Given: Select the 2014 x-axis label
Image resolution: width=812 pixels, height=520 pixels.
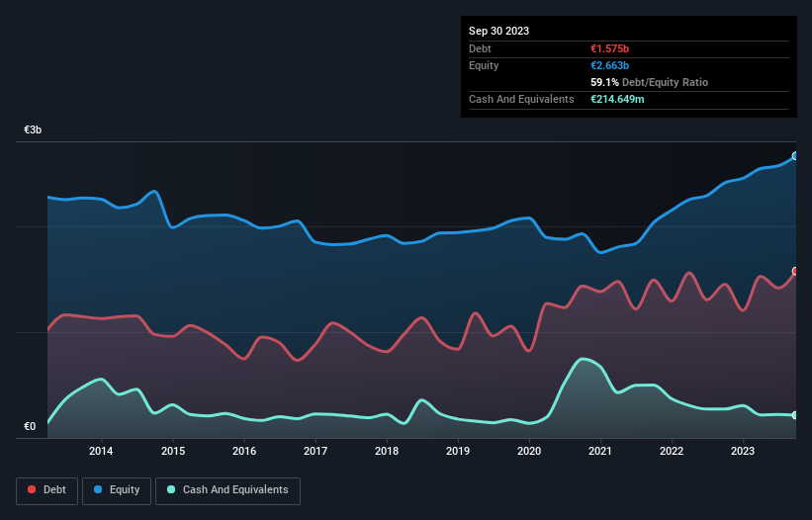Looking at the screenshot, I should point(101,451).
